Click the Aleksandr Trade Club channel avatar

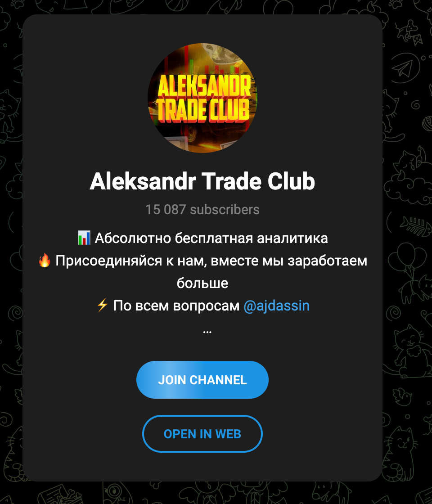pyautogui.click(x=202, y=98)
